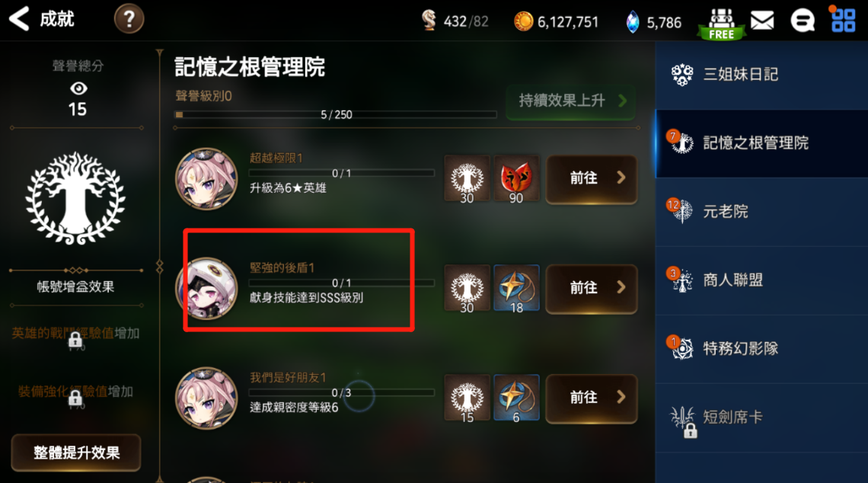Tap the blue crystal currency icon
The image size is (868, 483).
632,22
